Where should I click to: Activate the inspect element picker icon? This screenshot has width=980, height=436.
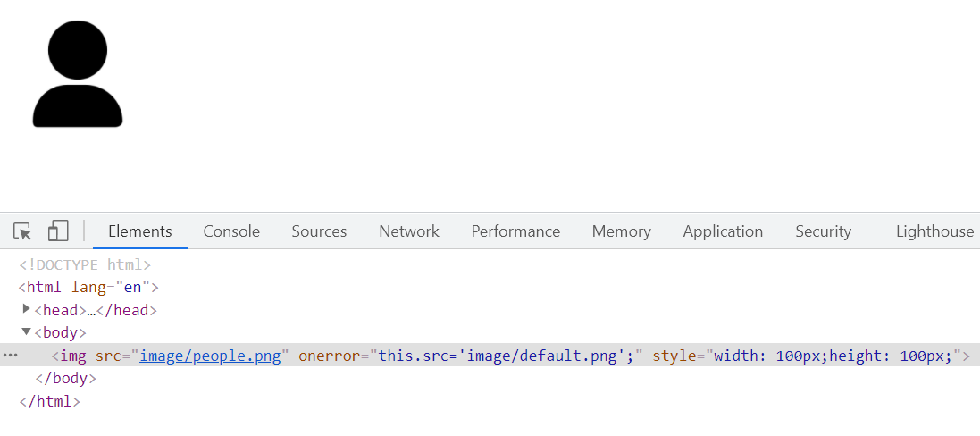pos(22,231)
